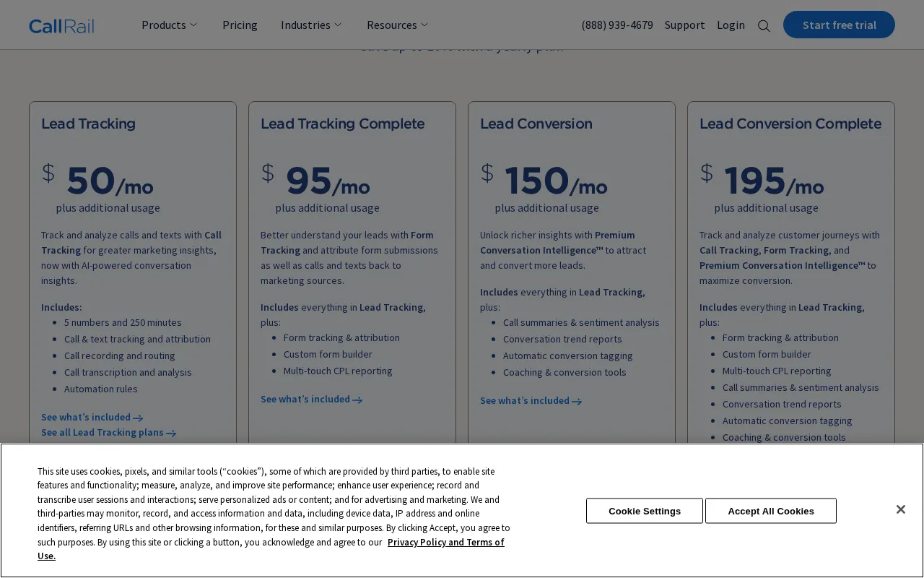Click '5 numbers and 250 minutes' bullet

123,322
